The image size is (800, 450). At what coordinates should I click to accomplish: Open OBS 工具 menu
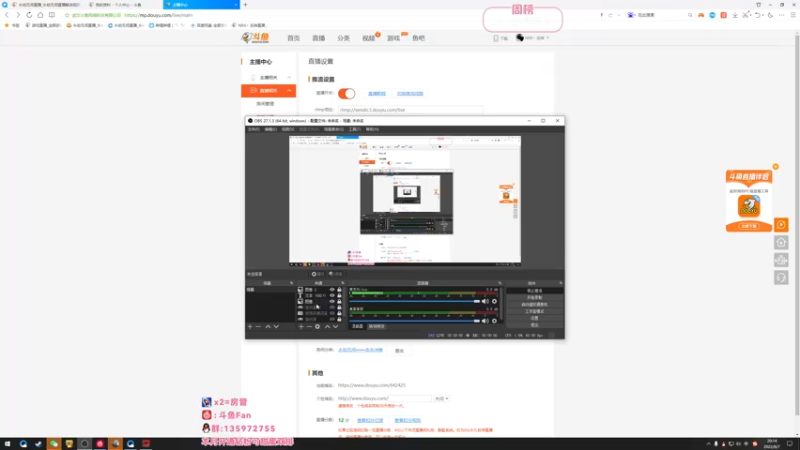click(355, 130)
